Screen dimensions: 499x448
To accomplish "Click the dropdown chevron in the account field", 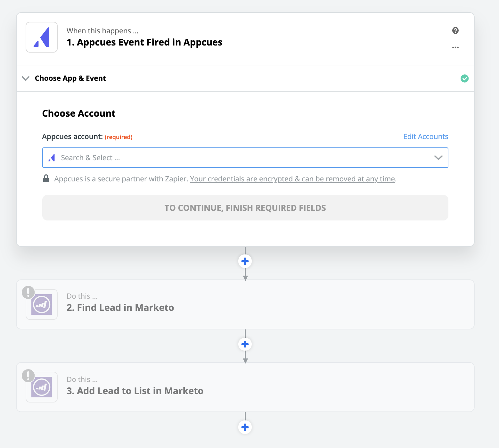I will pyautogui.click(x=438, y=158).
